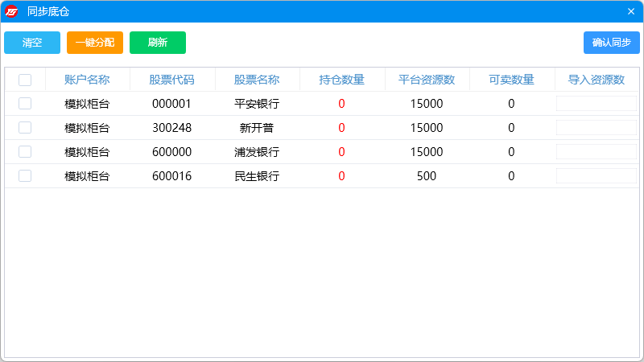Check the row for 新开普
The image size is (644, 362).
(x=25, y=128)
